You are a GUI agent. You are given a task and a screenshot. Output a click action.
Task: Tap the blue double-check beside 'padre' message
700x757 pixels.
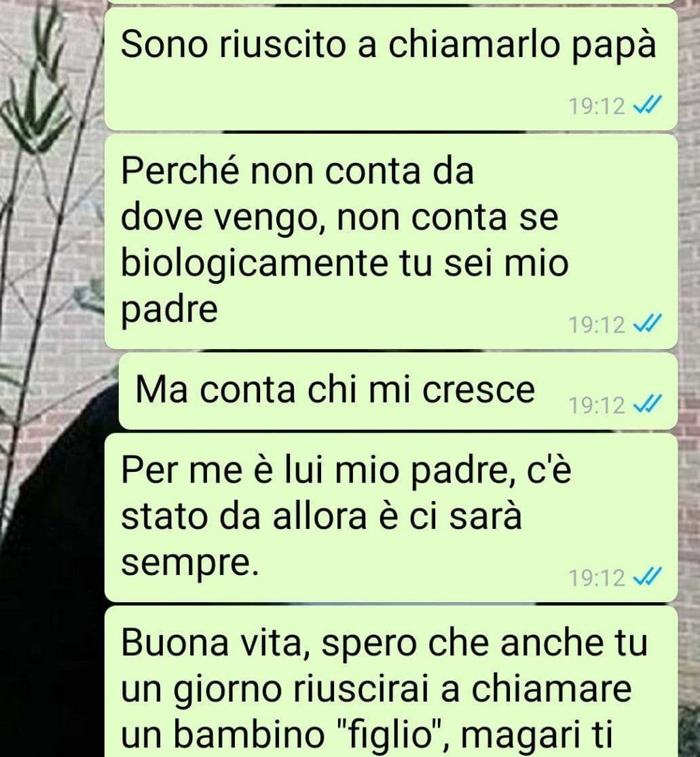[x=647, y=323]
